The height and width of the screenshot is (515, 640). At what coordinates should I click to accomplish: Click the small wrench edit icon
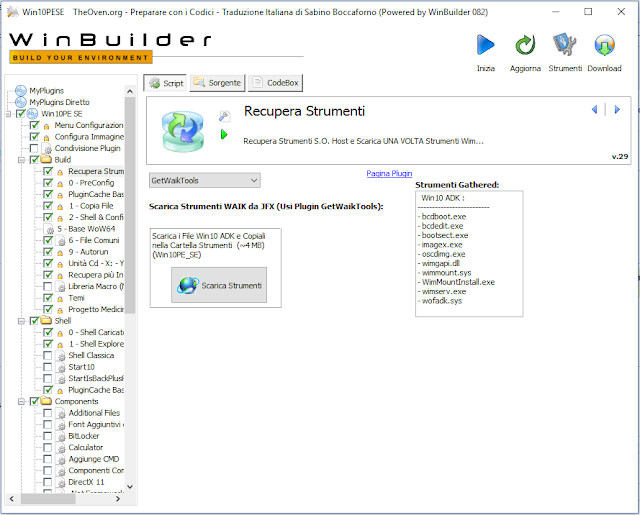[x=224, y=116]
